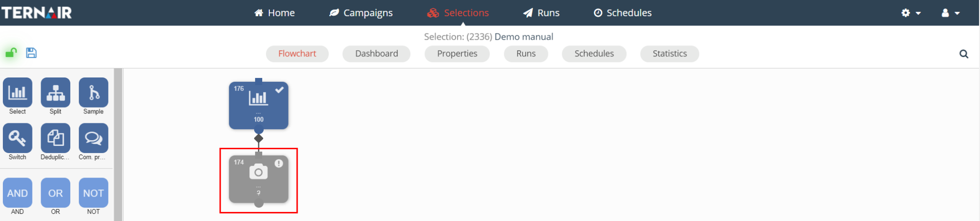Image resolution: width=980 pixels, height=221 pixels.
Task: Expand the user account dropdown
Action: tap(950, 13)
